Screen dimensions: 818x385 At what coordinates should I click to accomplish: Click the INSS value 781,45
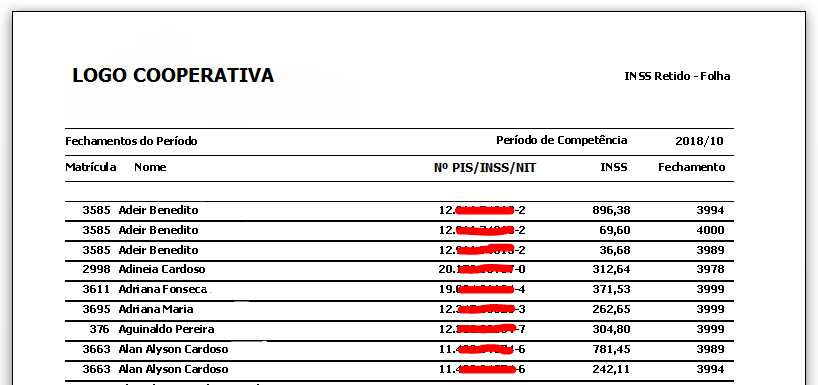point(611,349)
